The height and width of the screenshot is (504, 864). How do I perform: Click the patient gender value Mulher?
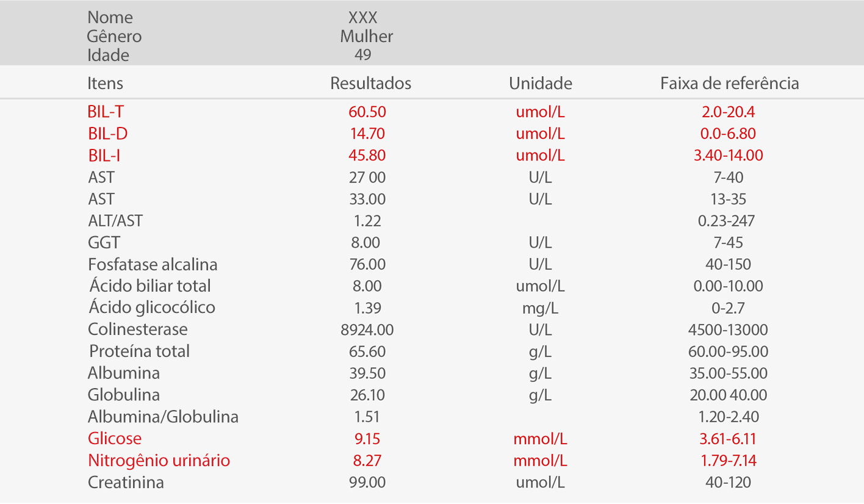point(366,37)
